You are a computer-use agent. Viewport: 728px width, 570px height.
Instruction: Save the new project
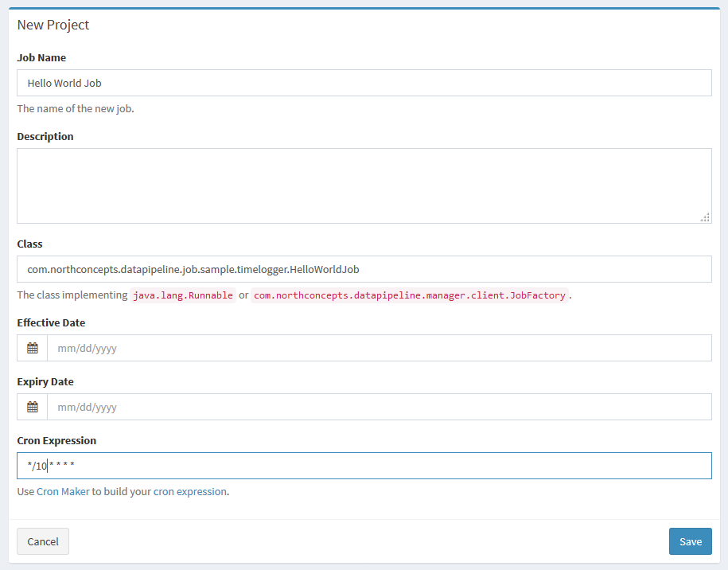point(691,541)
